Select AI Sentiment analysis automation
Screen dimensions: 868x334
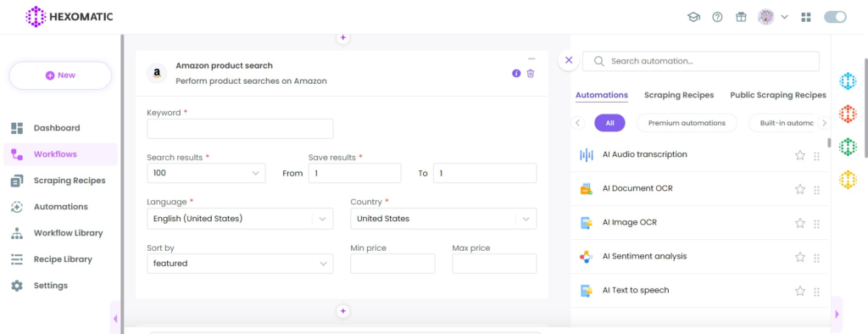700,257
